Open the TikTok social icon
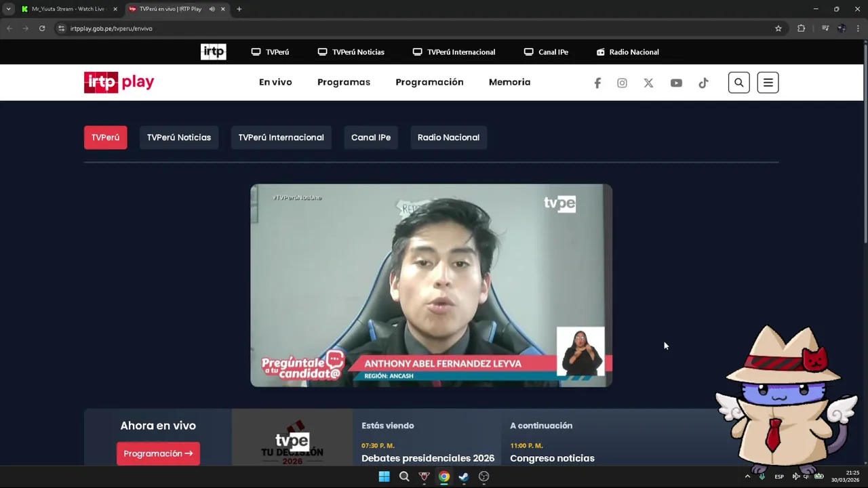 coord(703,83)
